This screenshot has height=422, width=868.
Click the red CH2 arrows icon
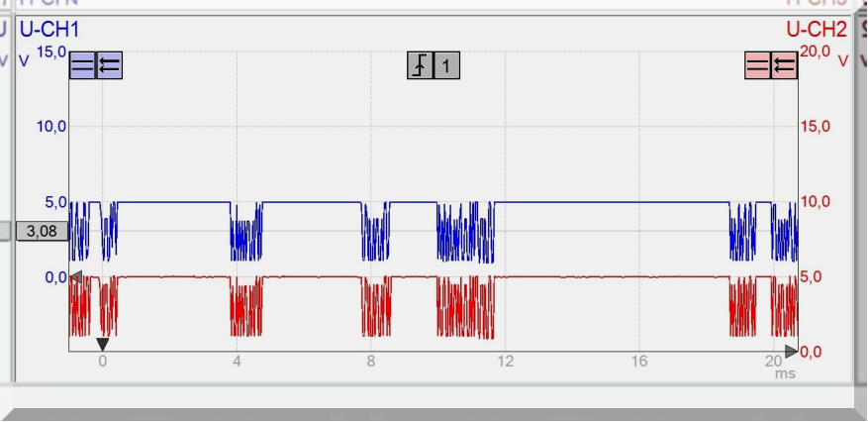[x=784, y=66]
